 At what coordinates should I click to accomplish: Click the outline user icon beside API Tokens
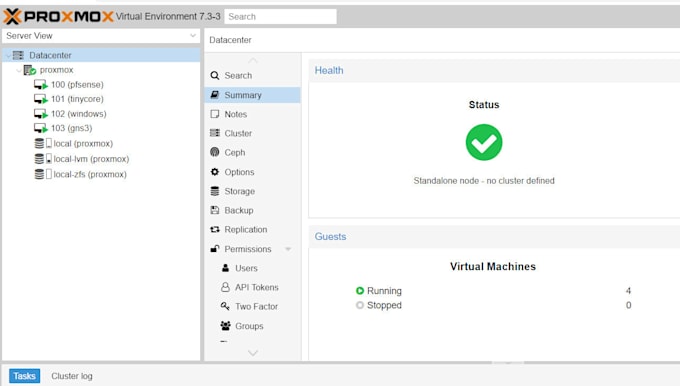click(226, 287)
